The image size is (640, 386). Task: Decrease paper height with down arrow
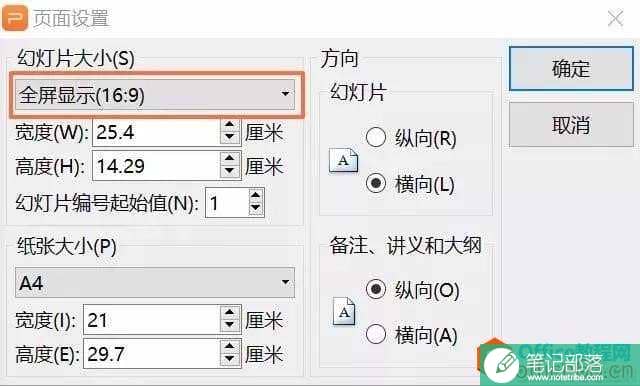pyautogui.click(x=230, y=359)
